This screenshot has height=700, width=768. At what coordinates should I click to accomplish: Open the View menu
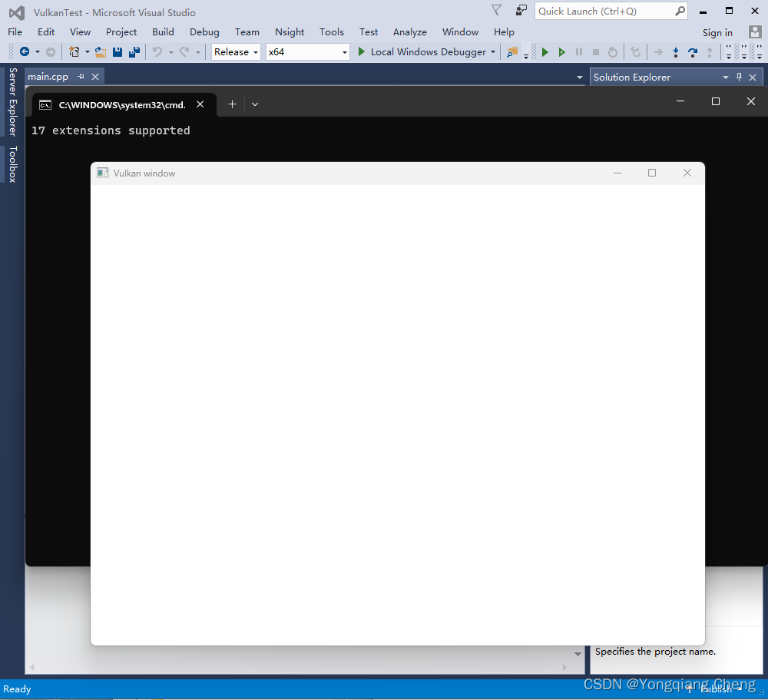(x=80, y=31)
